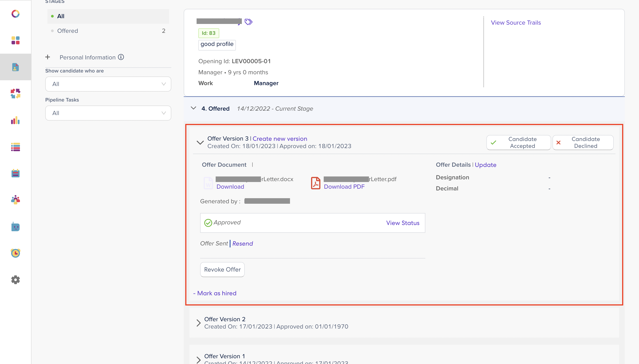Click View Source Trails link
Viewport: 639px width, 364px height.
click(x=516, y=23)
